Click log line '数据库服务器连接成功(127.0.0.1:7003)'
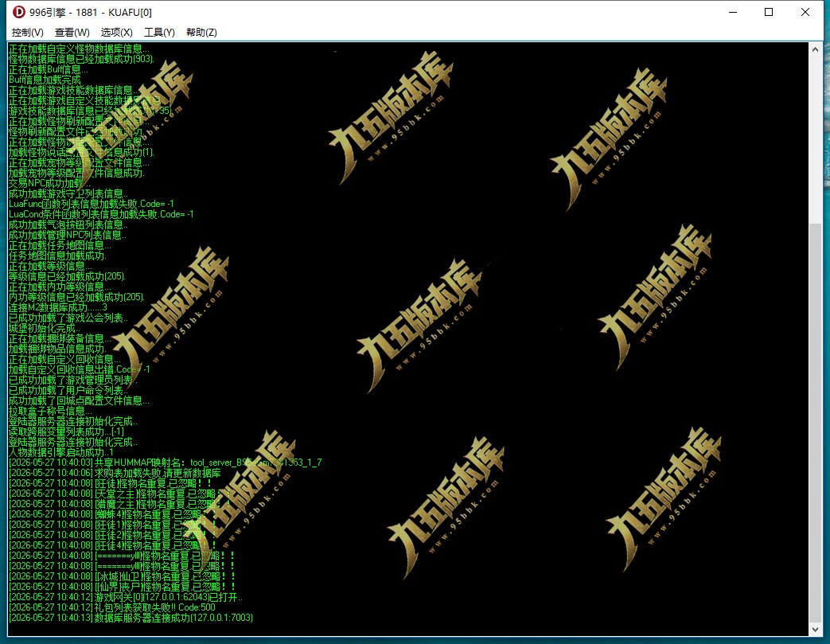The height and width of the screenshot is (644, 830). (x=131, y=618)
